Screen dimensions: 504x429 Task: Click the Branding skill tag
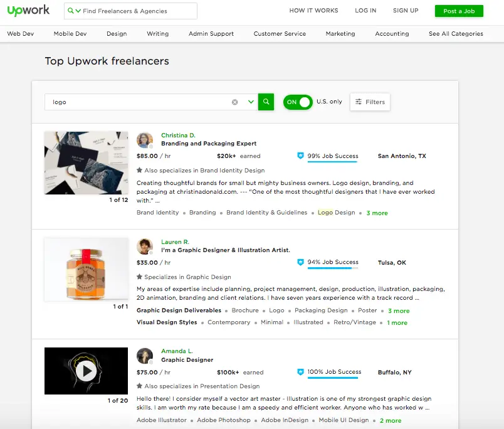[x=202, y=213]
